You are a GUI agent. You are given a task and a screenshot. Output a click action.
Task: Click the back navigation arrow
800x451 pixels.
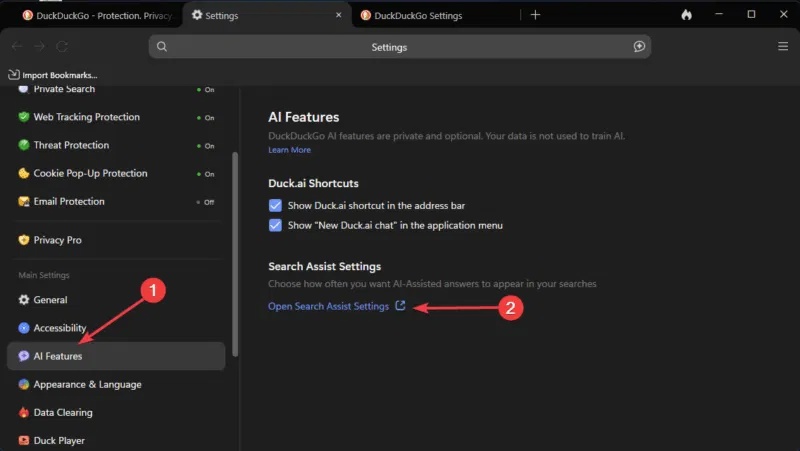17,46
